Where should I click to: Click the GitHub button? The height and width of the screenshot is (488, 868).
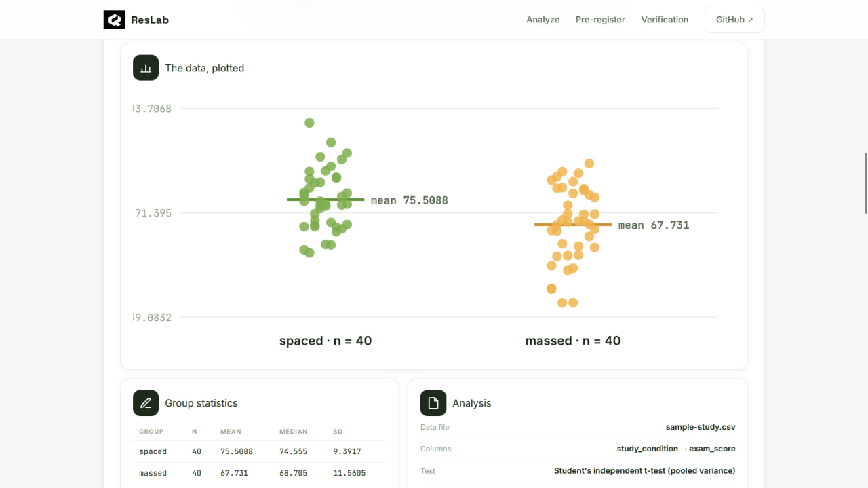[734, 20]
